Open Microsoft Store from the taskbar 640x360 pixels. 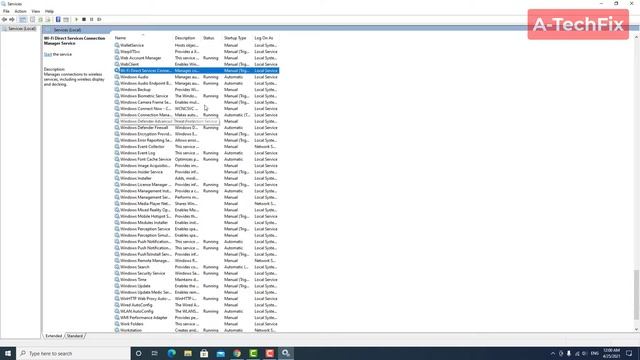click(x=204, y=353)
